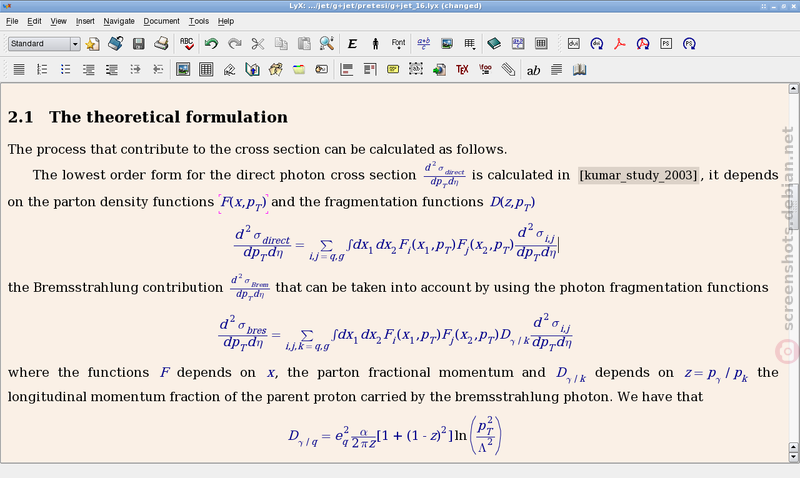Open the Tools menu

coord(198,21)
